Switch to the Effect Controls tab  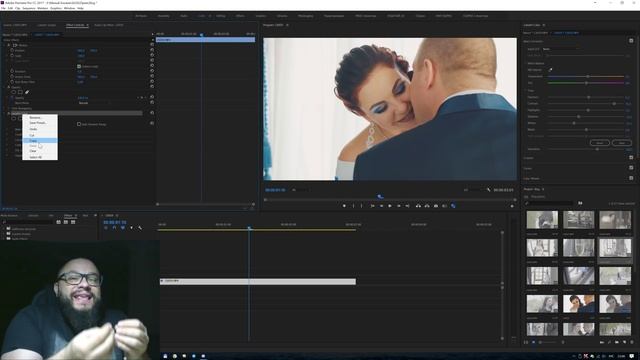click(x=75, y=25)
